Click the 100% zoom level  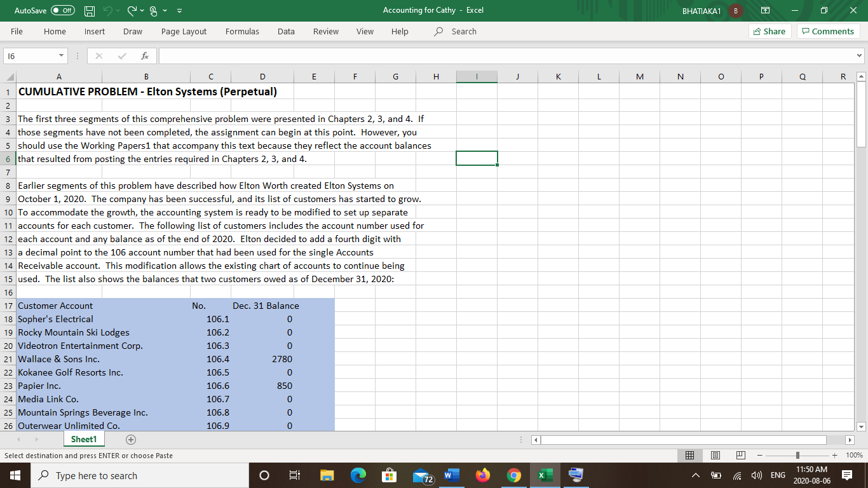(855, 456)
